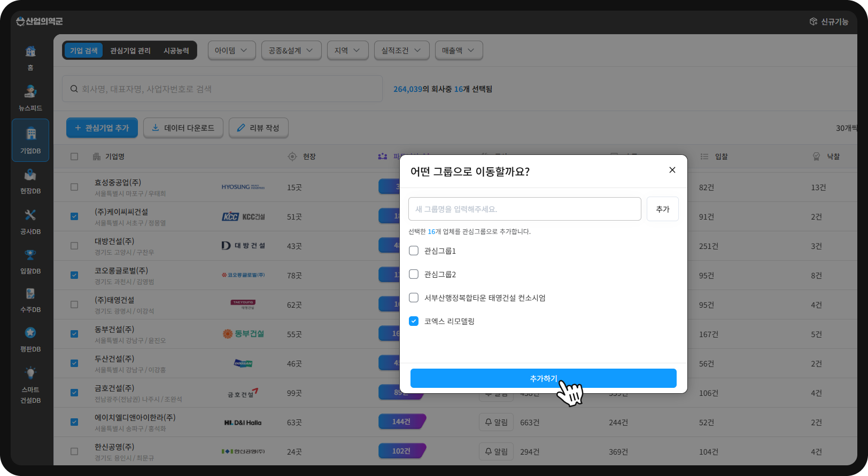Open the 뉴스피드 sidebar icon
868x476 pixels.
tap(30, 91)
